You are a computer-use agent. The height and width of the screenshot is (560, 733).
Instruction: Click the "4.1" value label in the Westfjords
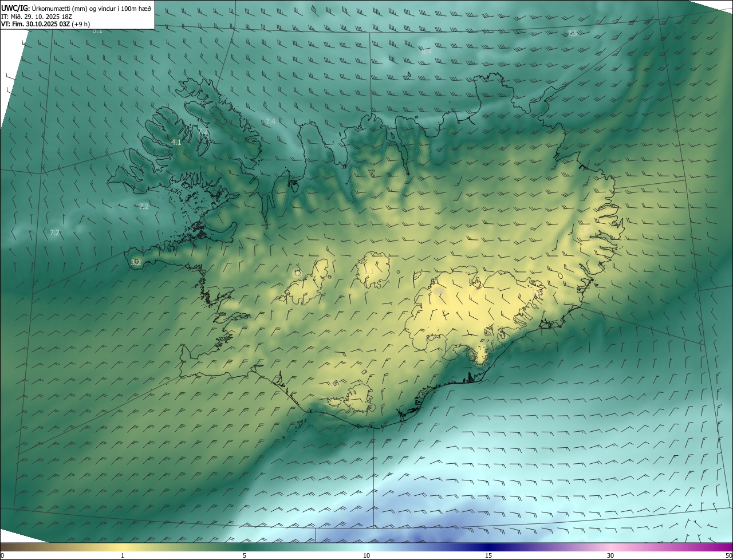176,142
